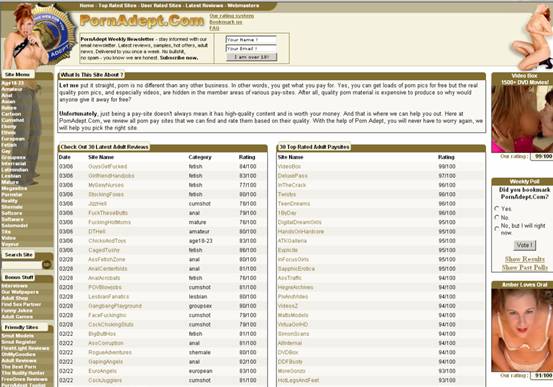Open DVDBox in top rated list
Viewport: 553px width, 387px height.
click(x=288, y=352)
